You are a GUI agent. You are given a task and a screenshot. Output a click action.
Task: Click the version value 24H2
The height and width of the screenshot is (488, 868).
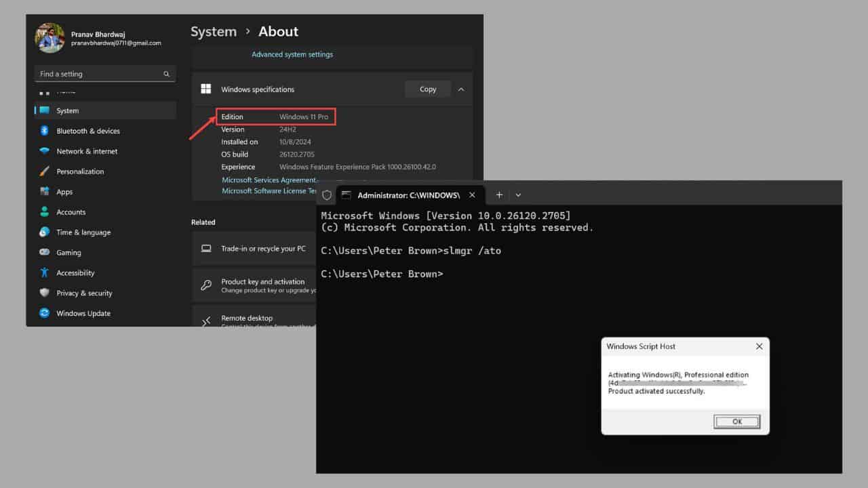[x=288, y=129]
